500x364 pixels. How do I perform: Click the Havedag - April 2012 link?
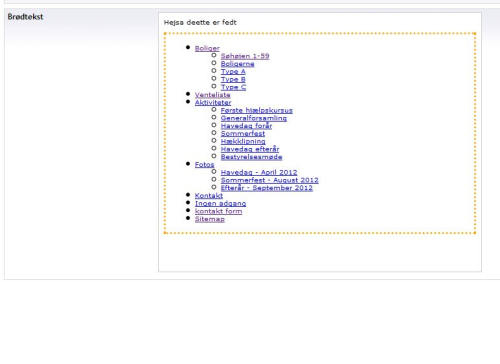[x=259, y=172]
